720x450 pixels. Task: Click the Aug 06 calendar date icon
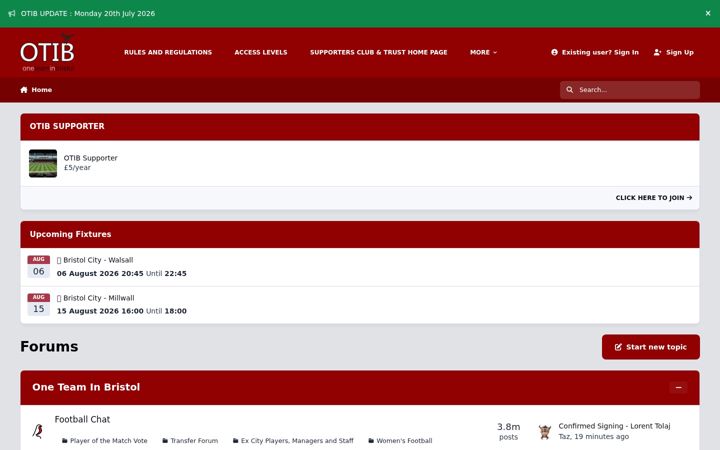click(39, 267)
